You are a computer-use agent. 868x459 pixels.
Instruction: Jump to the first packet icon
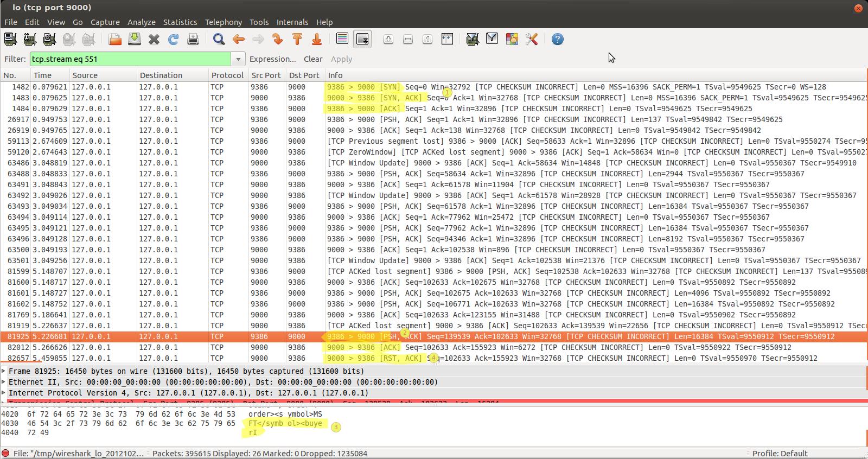(x=297, y=39)
